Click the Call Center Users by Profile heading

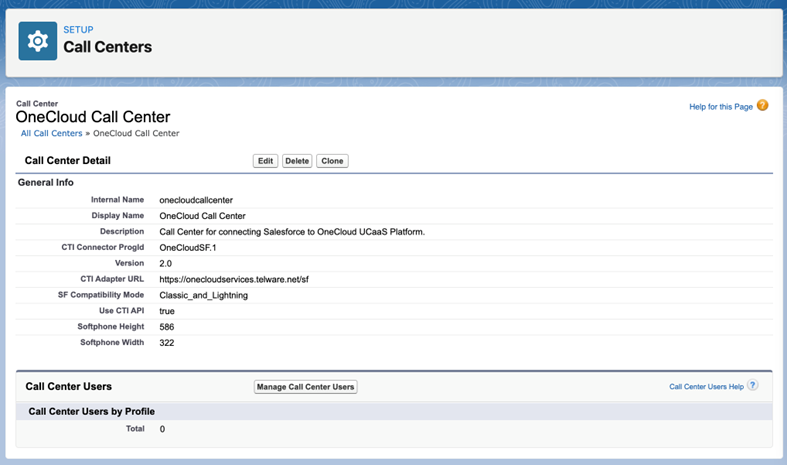(x=91, y=411)
